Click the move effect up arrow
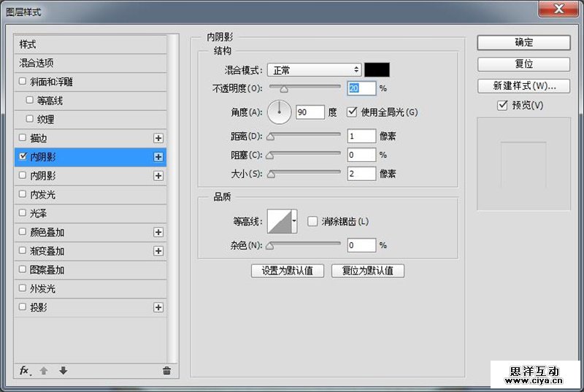Image resolution: width=584 pixels, height=392 pixels. click(x=44, y=371)
